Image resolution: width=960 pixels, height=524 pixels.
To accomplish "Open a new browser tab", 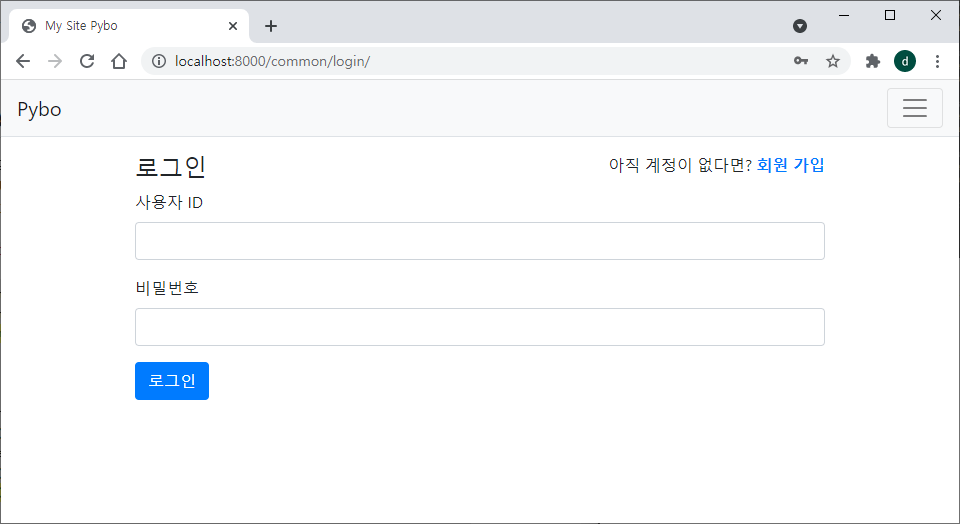I will 271,26.
